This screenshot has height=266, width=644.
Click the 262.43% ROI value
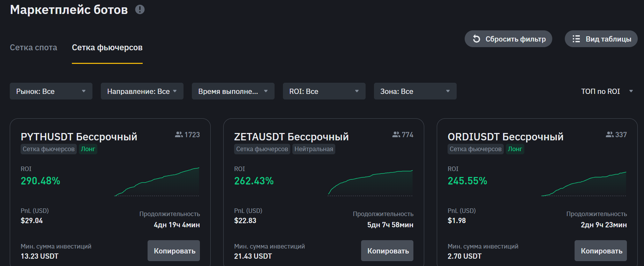pyautogui.click(x=254, y=181)
